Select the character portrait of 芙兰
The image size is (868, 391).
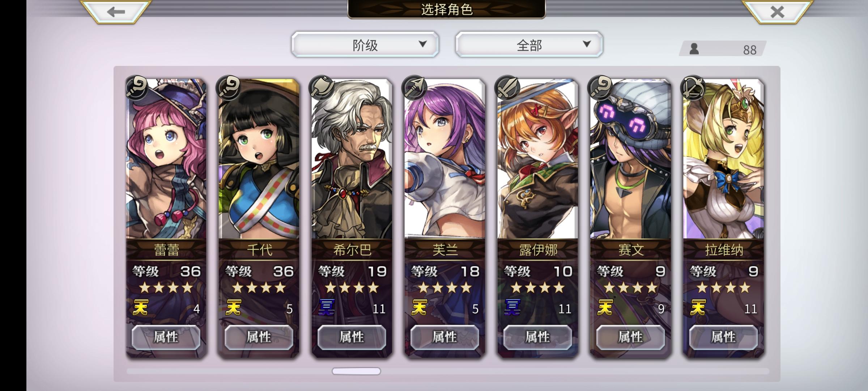click(x=445, y=159)
